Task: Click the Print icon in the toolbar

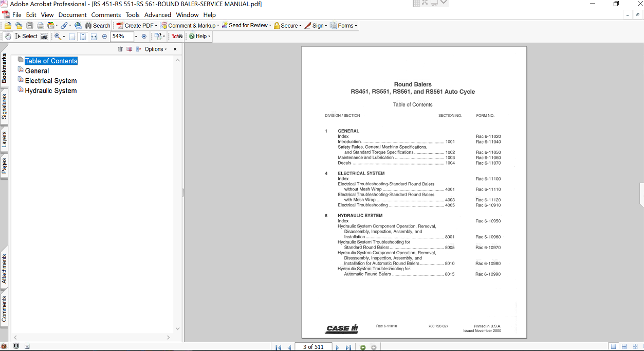Action: [40, 26]
